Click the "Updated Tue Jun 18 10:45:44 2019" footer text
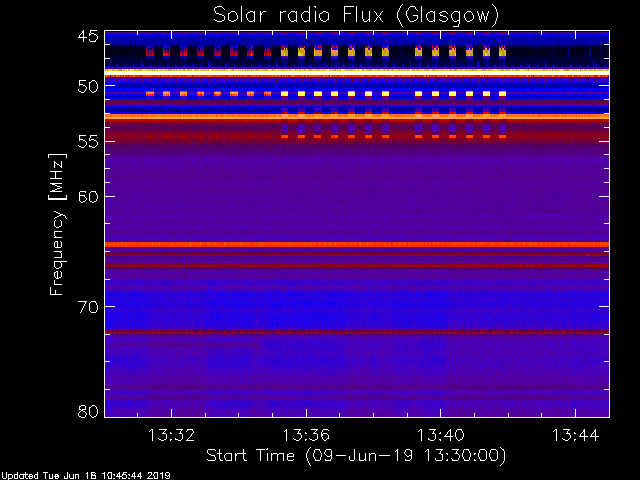The width and height of the screenshot is (640, 480). click(x=85, y=476)
